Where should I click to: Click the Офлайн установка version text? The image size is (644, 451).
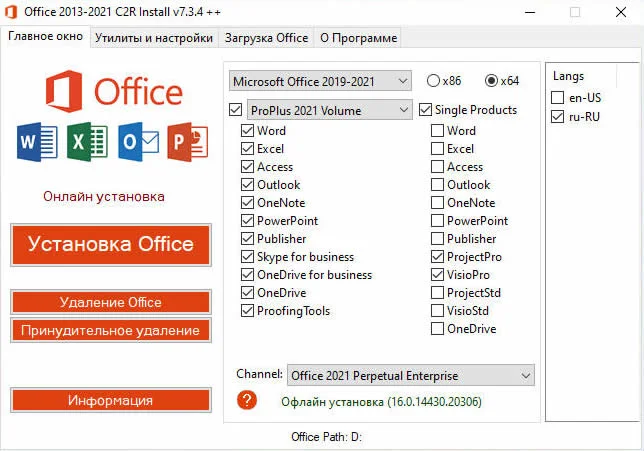click(381, 402)
